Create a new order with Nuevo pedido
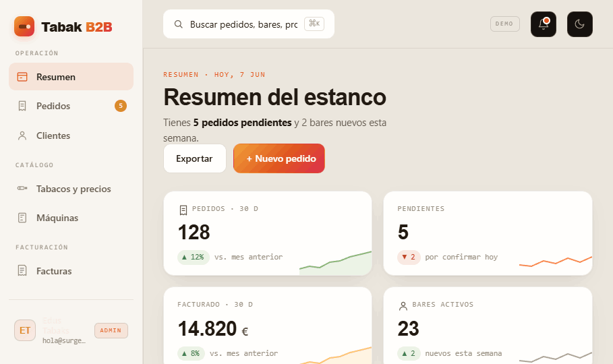Screen dimensions: 613x364 point(279,158)
